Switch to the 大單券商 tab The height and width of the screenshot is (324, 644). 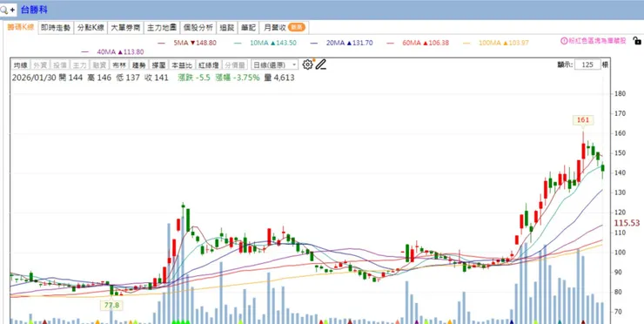pyautogui.click(x=125, y=28)
